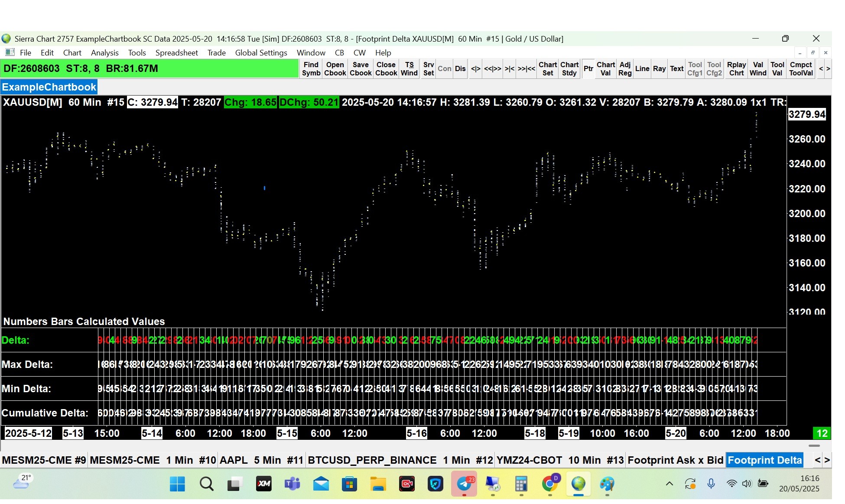Open Rplay Chrt replay control

(x=736, y=69)
